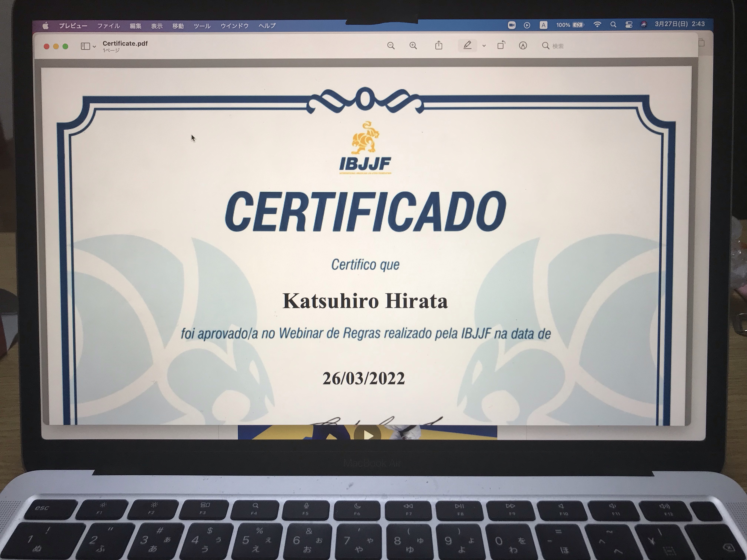The height and width of the screenshot is (560, 747).
Task: Open the 編集 menu
Action: [135, 26]
